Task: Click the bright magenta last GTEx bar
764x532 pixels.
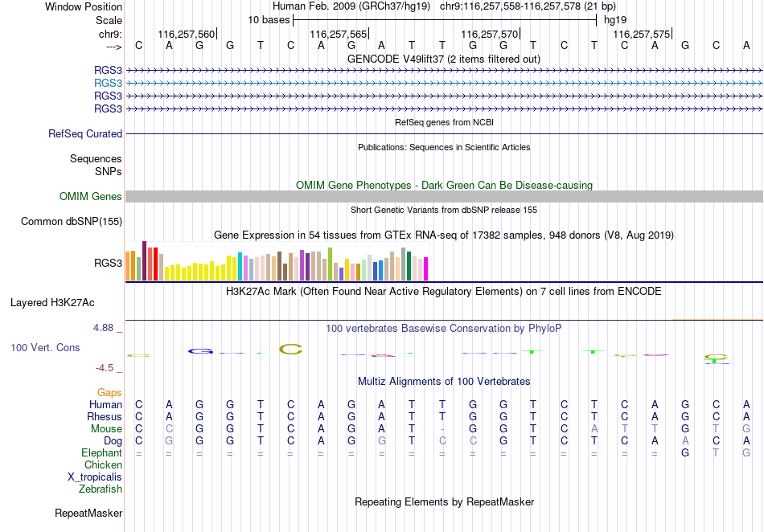Action: [x=426, y=268]
